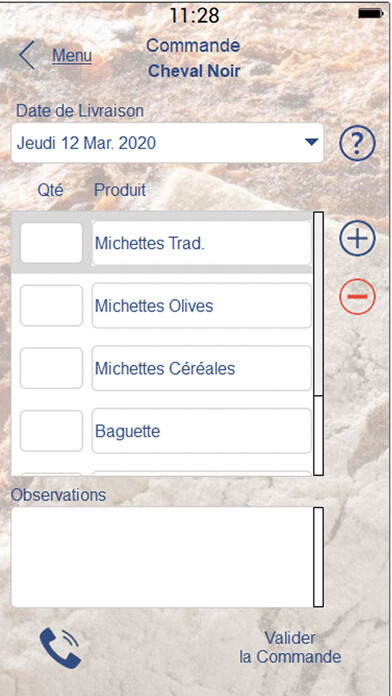
Task: Focus quantity box for Baguette
Action: coord(51,431)
